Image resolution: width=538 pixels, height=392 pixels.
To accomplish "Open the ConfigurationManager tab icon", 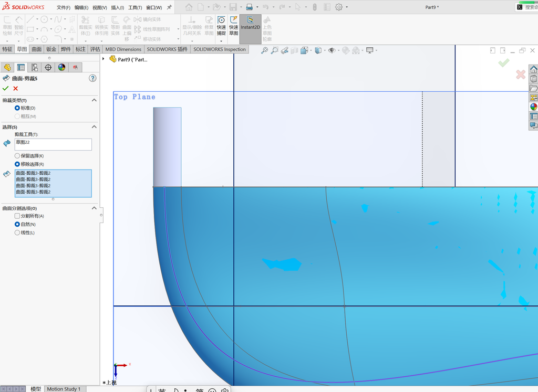I will (x=35, y=67).
